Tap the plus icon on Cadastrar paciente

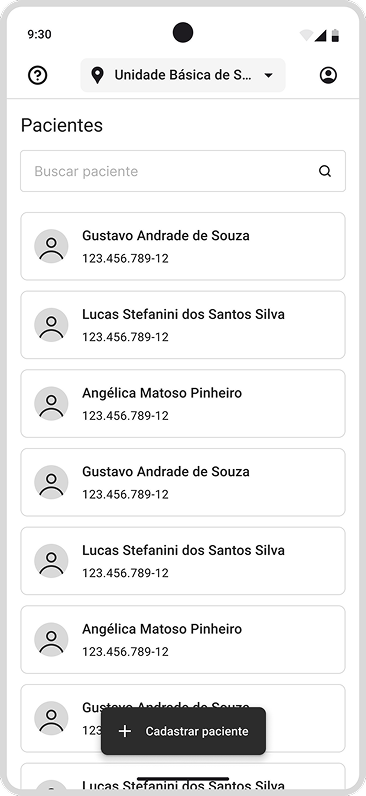click(124, 731)
